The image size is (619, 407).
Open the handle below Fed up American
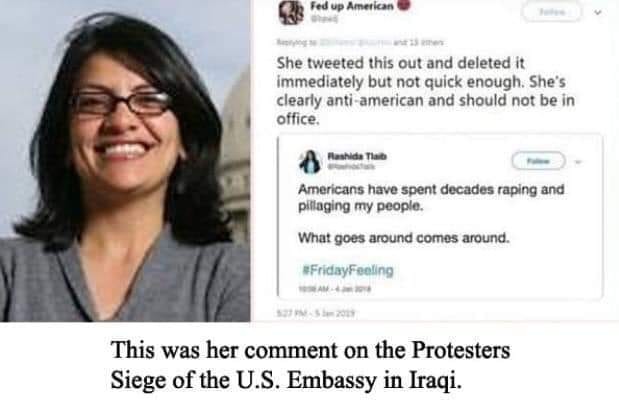tap(324, 18)
